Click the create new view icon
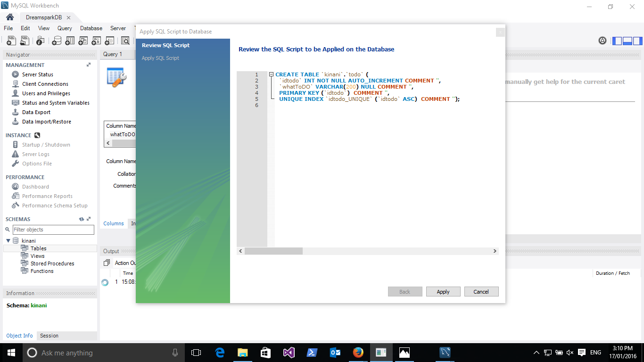The height and width of the screenshot is (362, 644). click(83, 41)
